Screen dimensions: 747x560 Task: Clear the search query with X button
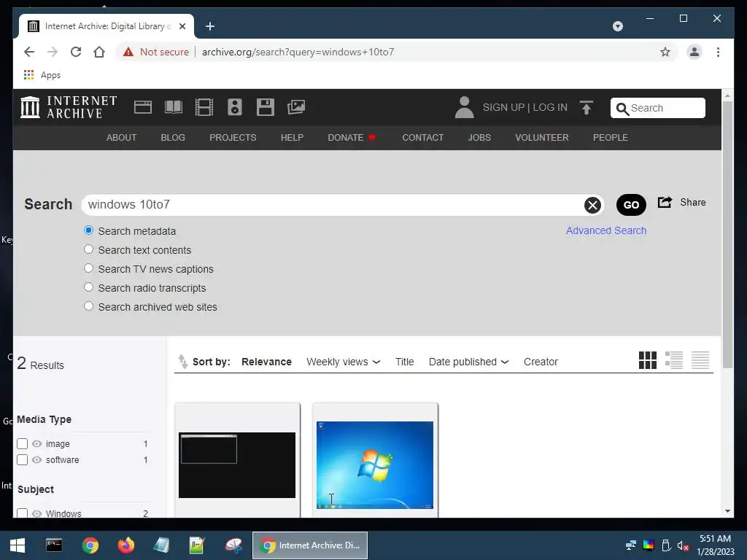point(592,205)
